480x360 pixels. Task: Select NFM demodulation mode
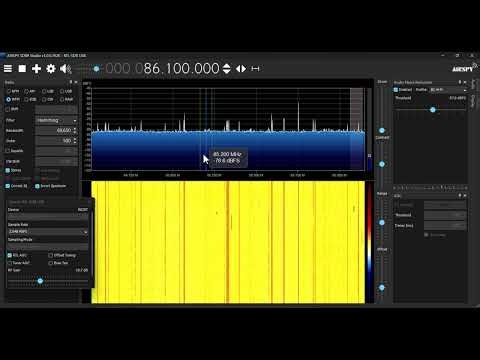click(x=9, y=91)
